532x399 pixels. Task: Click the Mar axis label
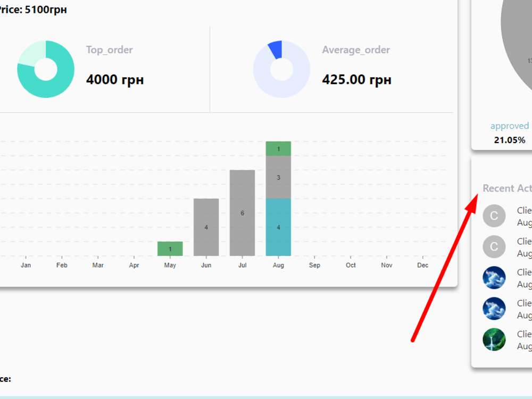98,265
